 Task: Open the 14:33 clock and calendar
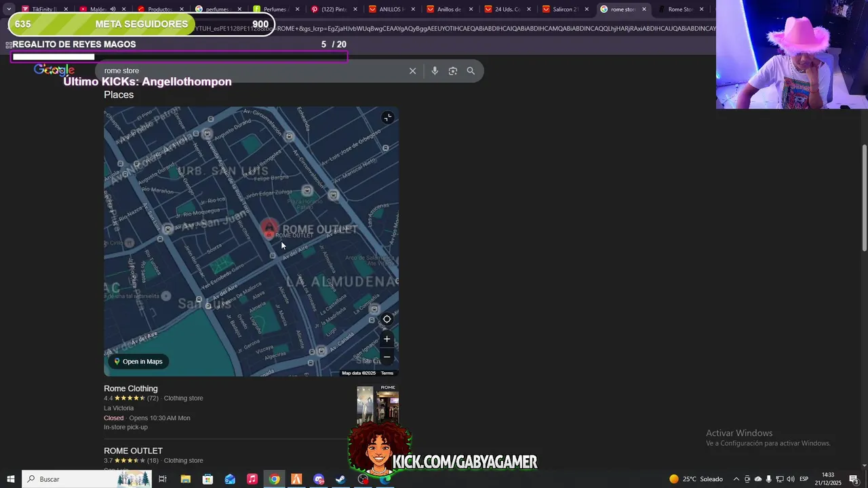pyautogui.click(x=828, y=479)
